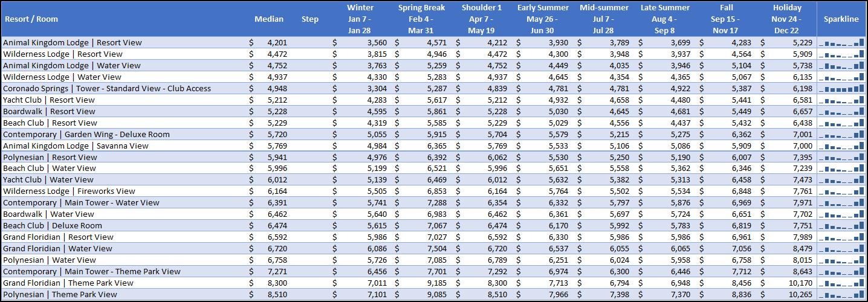Click the sparkline for Coronado Springs row
This screenshot has height=302, width=868.
click(x=841, y=88)
